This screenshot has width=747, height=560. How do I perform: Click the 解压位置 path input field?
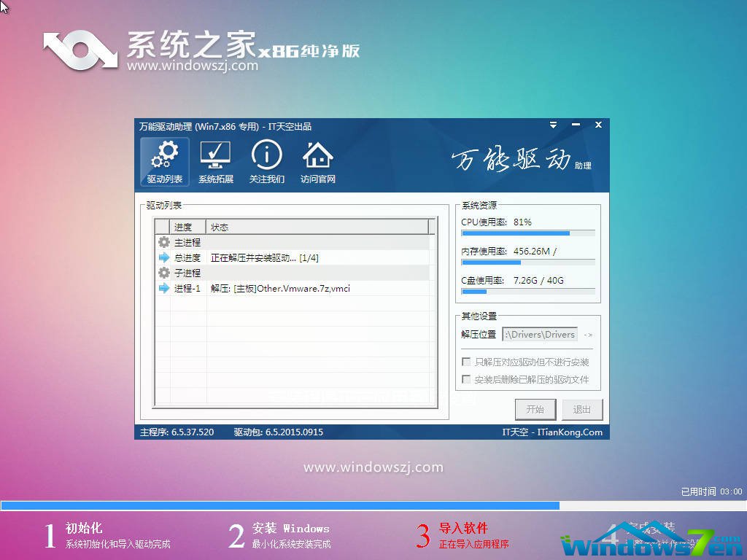[x=540, y=334]
